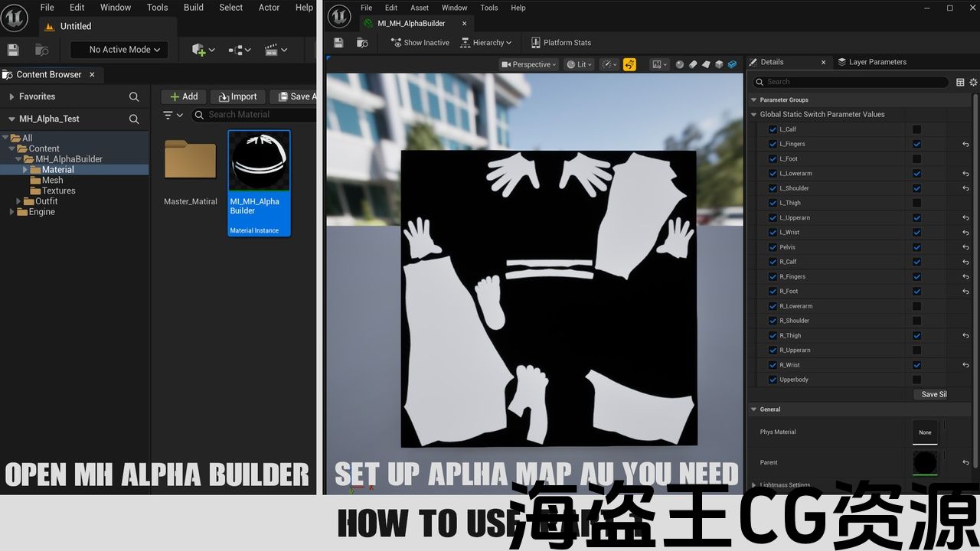This screenshot has height=551, width=980.
Task: Expand the Engine folder in the tree
Action: tap(12, 212)
